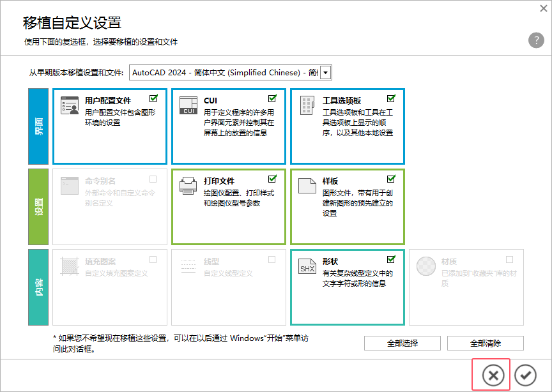This screenshot has width=552, height=392.
Task: Click the 材质 card title
Action: click(449, 262)
